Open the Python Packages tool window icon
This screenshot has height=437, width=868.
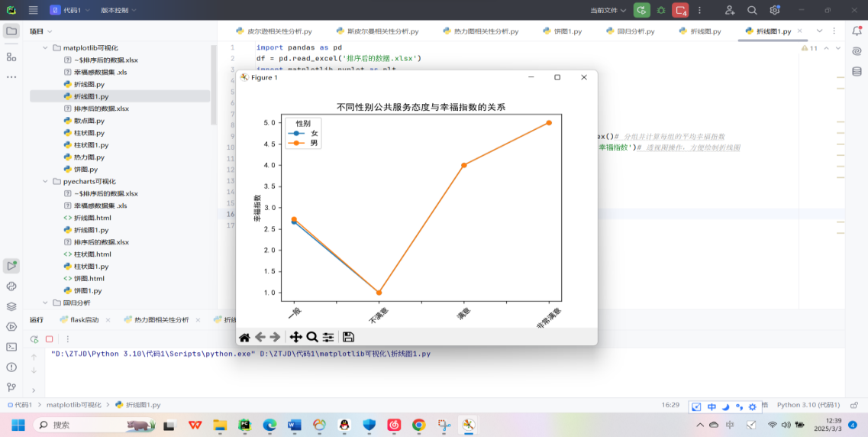[11, 286]
